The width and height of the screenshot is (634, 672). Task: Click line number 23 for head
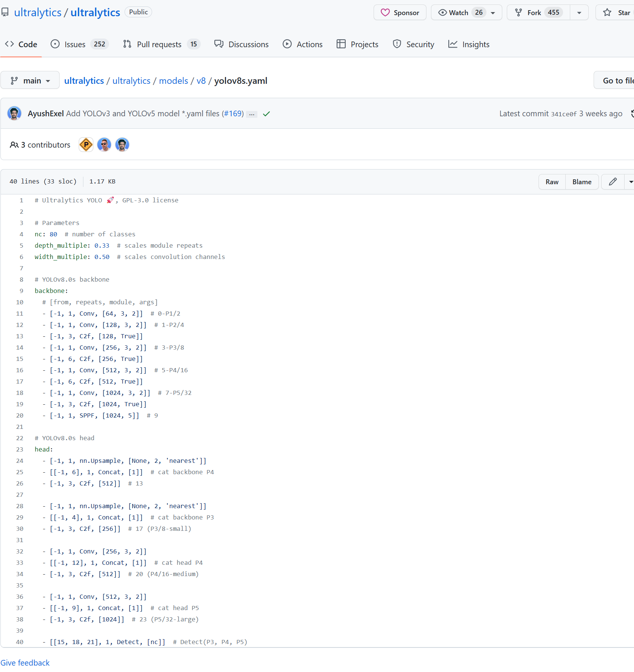point(20,449)
